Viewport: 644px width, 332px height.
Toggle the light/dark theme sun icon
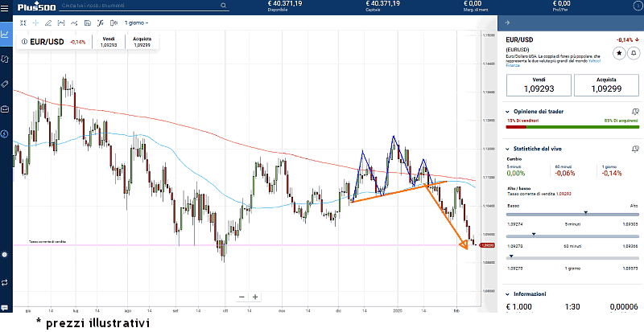click(x=6, y=254)
